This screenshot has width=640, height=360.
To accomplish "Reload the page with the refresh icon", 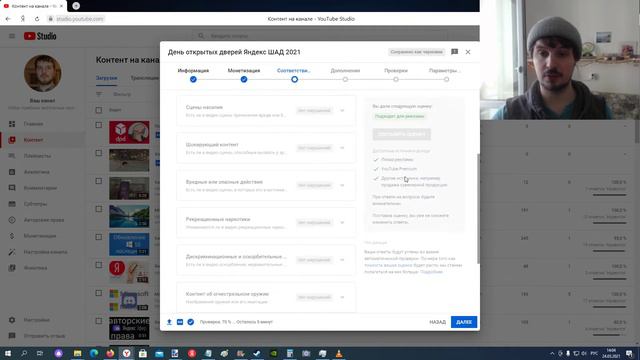I will [37, 19].
